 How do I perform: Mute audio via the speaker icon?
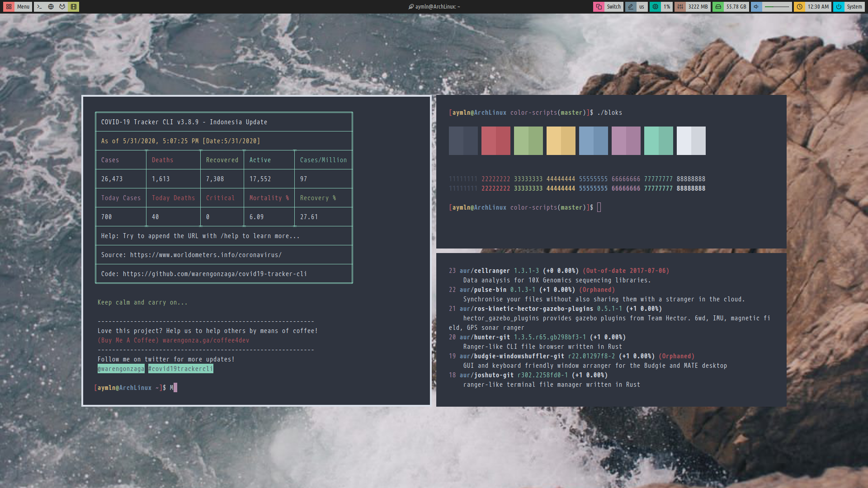click(x=756, y=7)
